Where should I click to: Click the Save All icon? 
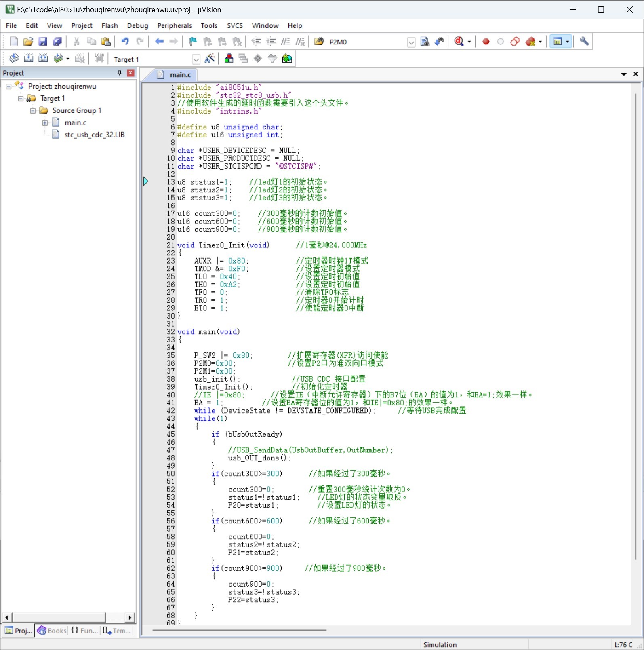point(57,41)
